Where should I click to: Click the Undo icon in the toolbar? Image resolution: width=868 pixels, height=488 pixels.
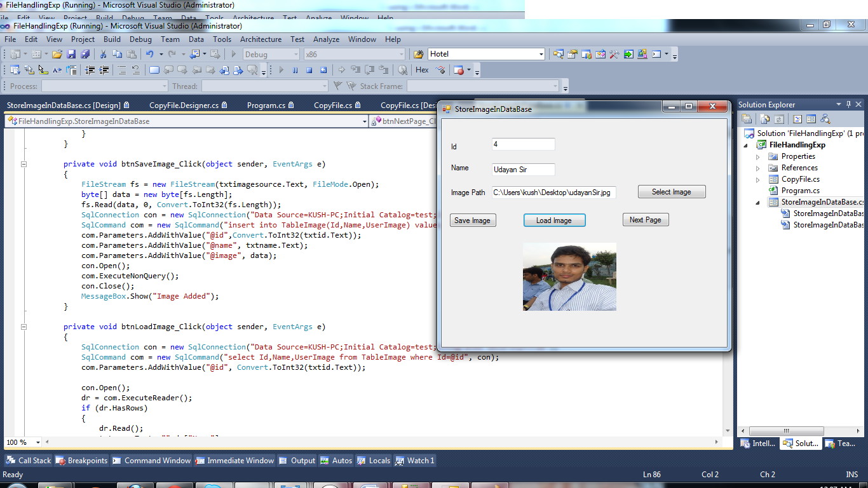(x=150, y=54)
